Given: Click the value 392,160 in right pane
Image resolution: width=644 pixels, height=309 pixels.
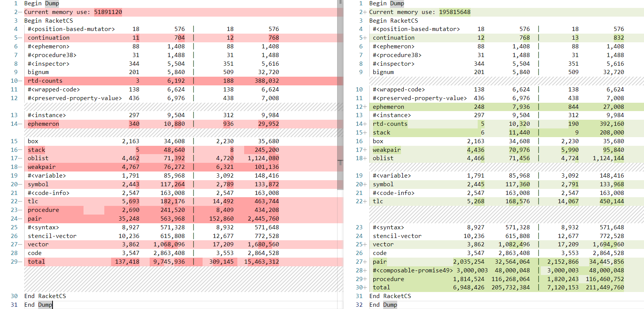Looking at the screenshot, I should 611,124.
